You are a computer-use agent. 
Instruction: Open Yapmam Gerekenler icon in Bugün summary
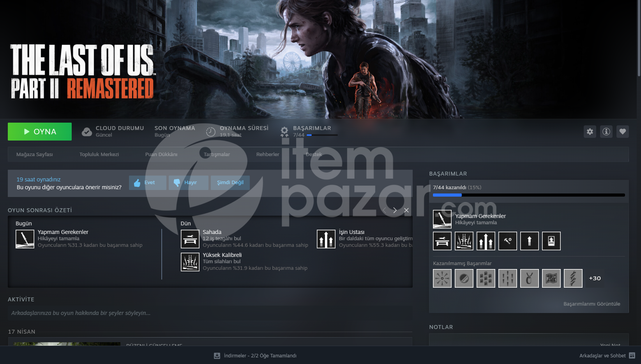click(x=25, y=239)
